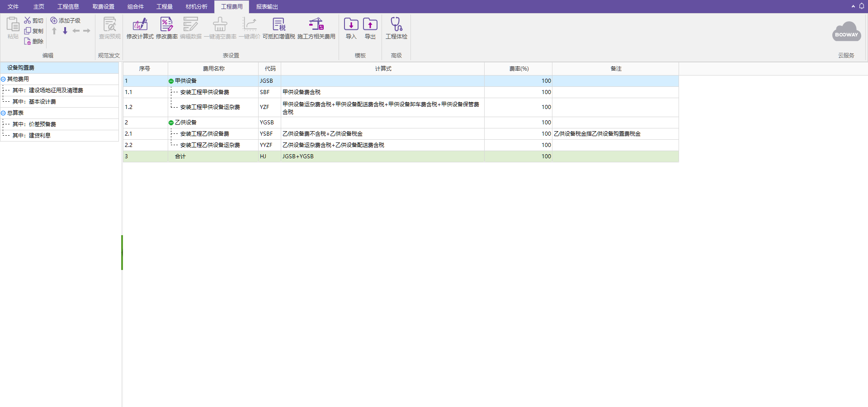
Task: Click the green panel splitter handle
Action: 122,252
